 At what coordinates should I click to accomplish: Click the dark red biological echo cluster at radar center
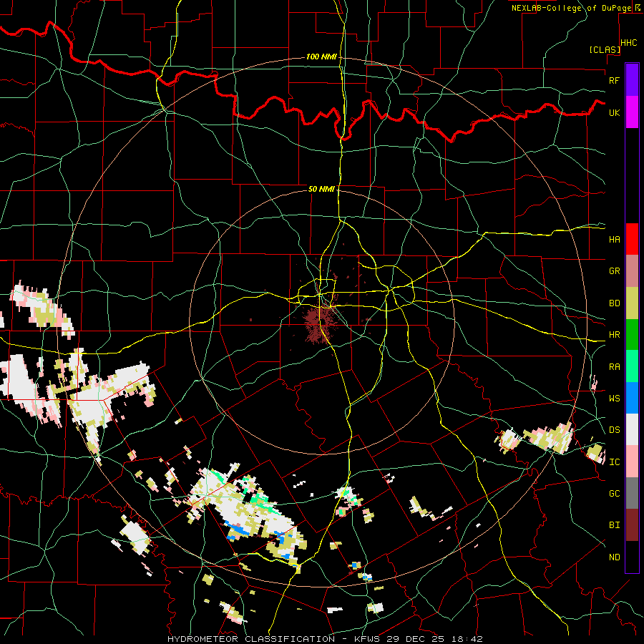(x=321, y=323)
